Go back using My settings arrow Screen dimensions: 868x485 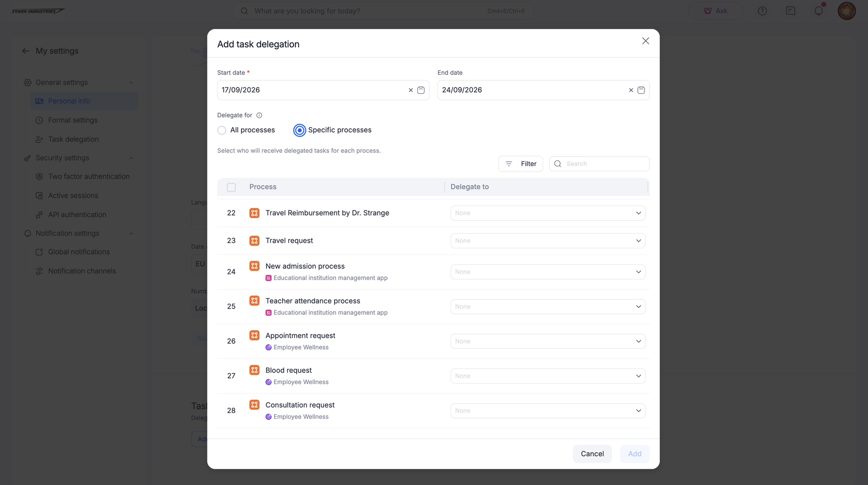26,51
